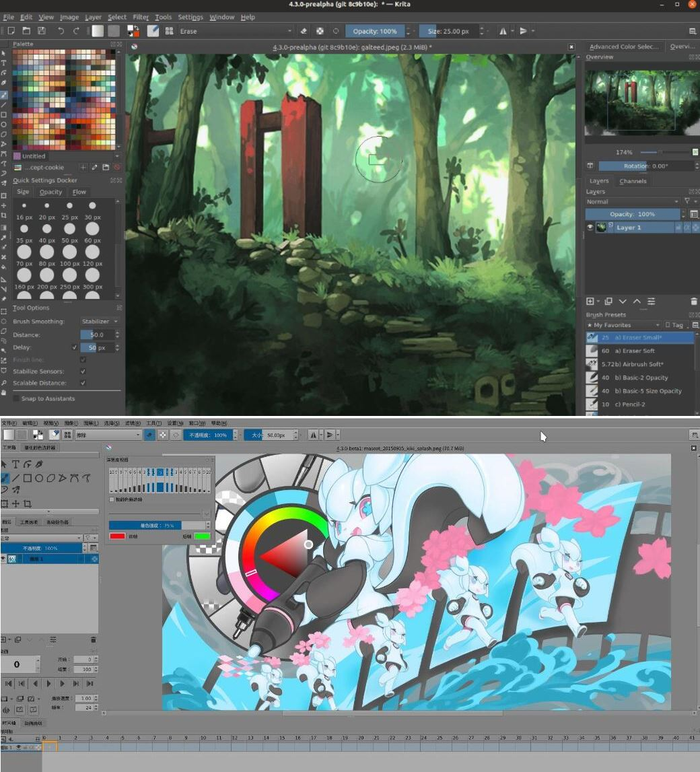Select the Ellipse tool in top window toolbox
700x772 pixels.
(x=4, y=125)
